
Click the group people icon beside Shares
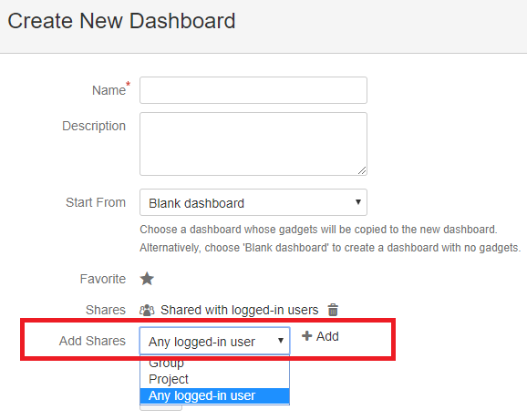[x=147, y=310]
